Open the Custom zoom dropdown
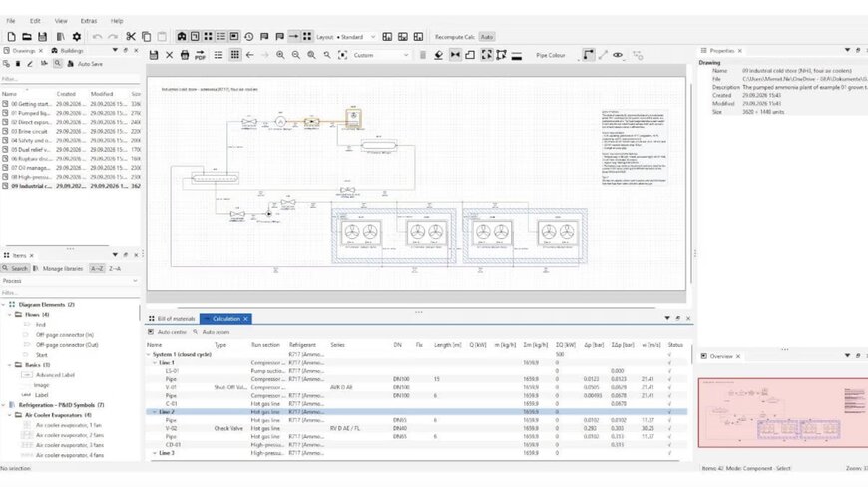The image size is (868, 487). click(381, 55)
